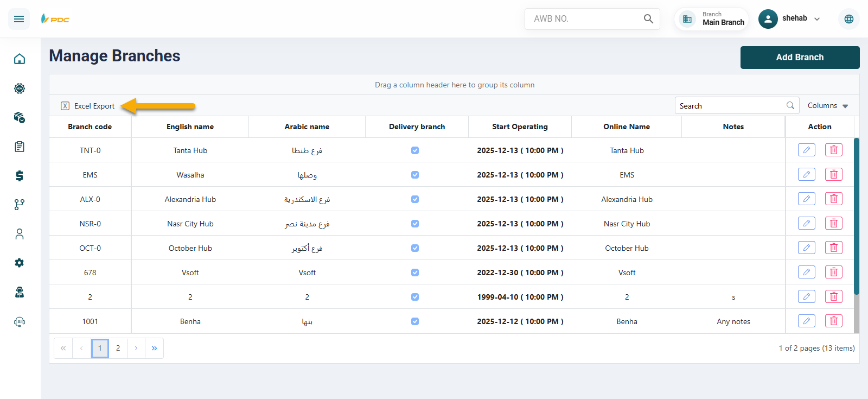The image size is (868, 399).
Task: Toggle delivery branch checkbox for Nasr City Hub
Action: [415, 224]
